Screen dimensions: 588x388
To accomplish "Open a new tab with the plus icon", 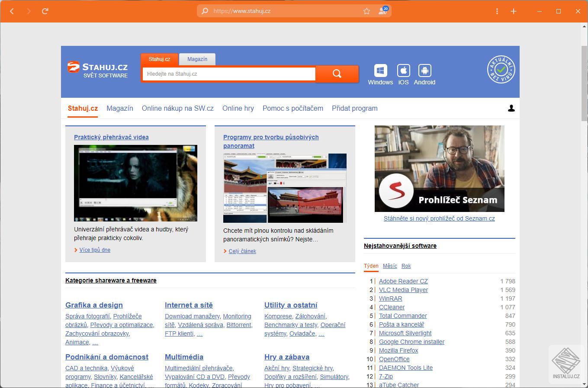I will [x=514, y=11].
